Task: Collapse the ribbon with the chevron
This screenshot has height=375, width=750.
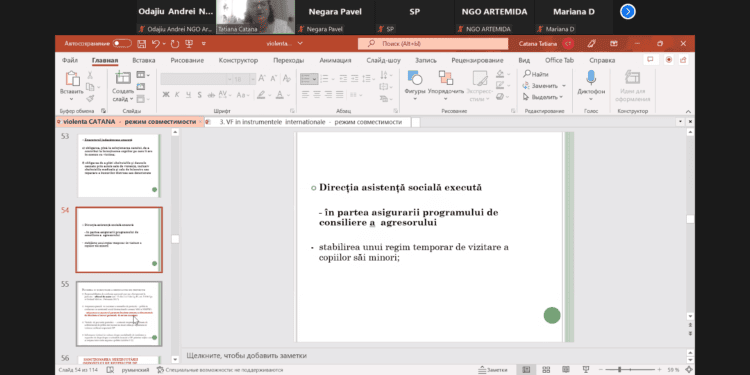Action: tap(687, 110)
